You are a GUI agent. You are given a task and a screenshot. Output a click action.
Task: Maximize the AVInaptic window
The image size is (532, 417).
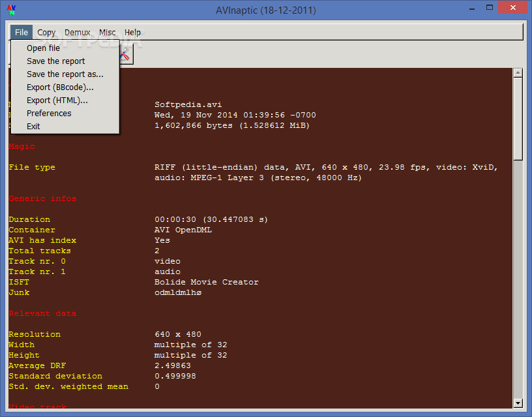click(x=489, y=8)
